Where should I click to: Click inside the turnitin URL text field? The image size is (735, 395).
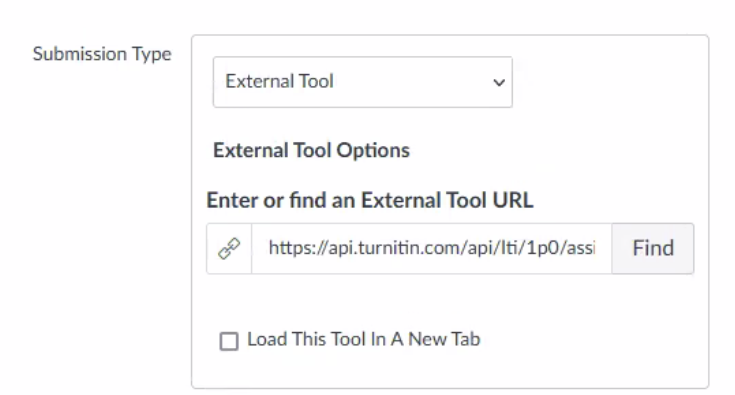click(x=432, y=248)
